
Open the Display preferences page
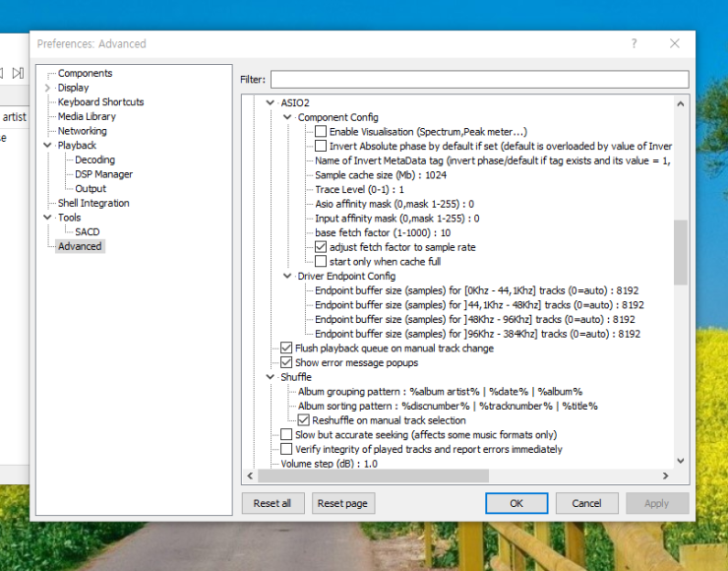(73, 88)
